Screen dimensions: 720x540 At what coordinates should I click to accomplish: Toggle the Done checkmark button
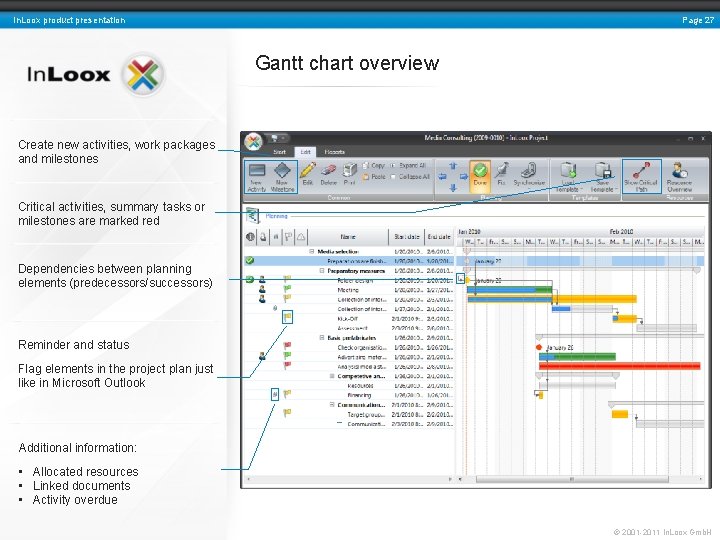[x=480, y=176]
